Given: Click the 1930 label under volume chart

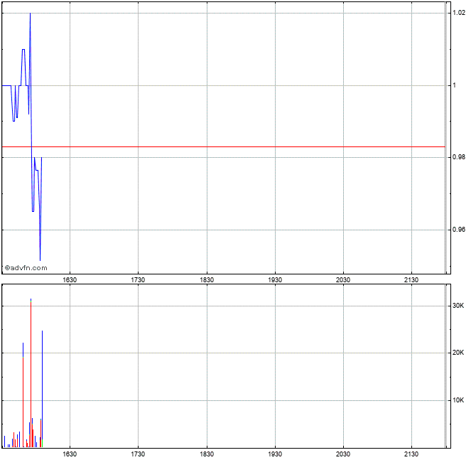Looking at the screenshot, I should click(275, 454).
